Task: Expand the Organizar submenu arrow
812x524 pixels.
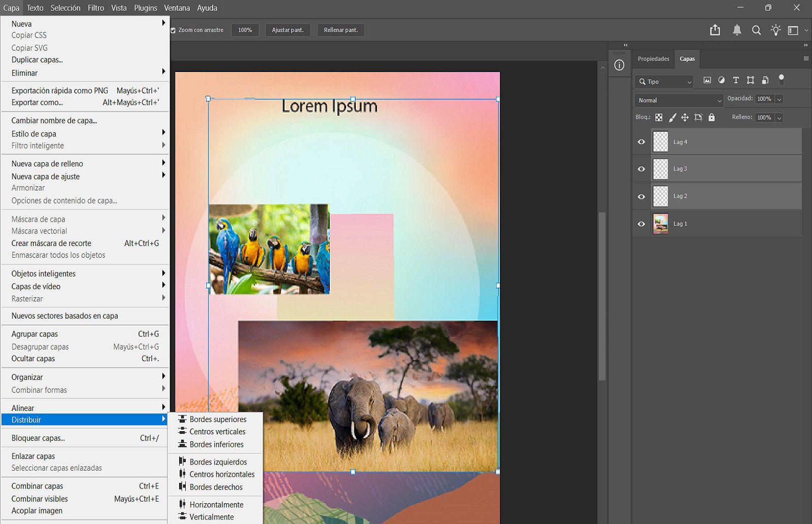Action: [163, 377]
